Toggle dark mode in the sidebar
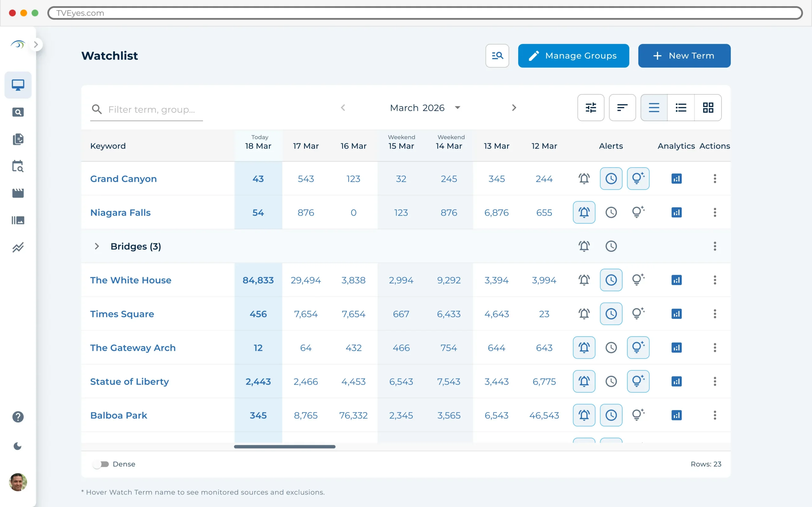 (x=18, y=446)
